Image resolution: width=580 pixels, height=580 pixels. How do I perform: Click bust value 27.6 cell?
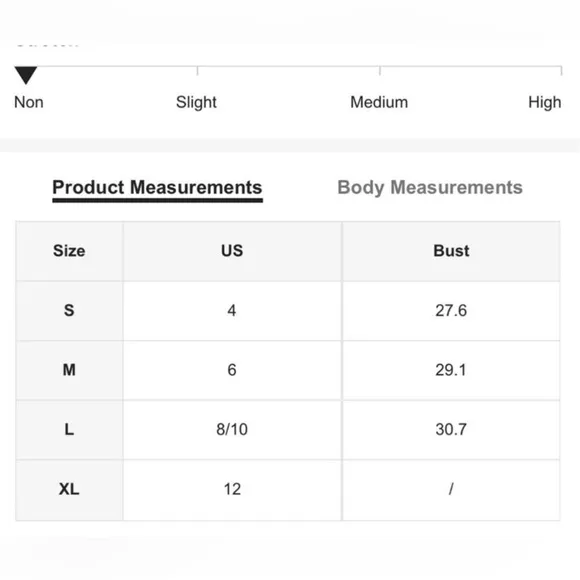click(x=451, y=311)
